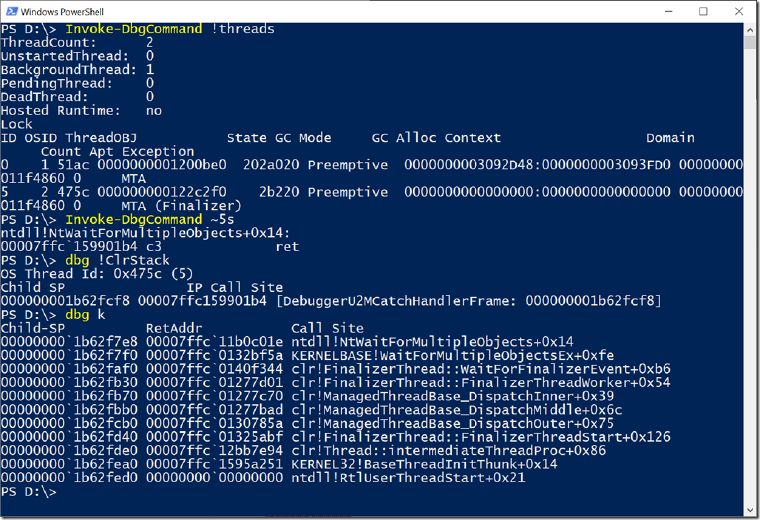Click the Invoke-DbgCommand !threads command text
The image size is (760, 520).
tap(170, 29)
